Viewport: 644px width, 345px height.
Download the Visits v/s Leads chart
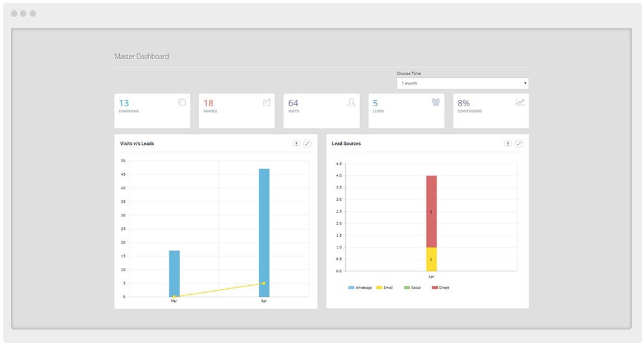click(296, 144)
